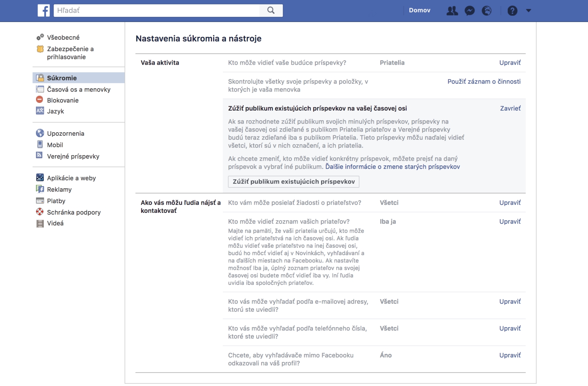This screenshot has height=386, width=588.
Task: Open Upozornenia settings
Action: click(65, 133)
